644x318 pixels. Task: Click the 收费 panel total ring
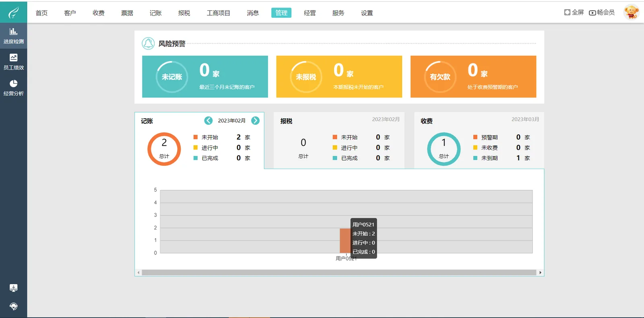[444, 149]
